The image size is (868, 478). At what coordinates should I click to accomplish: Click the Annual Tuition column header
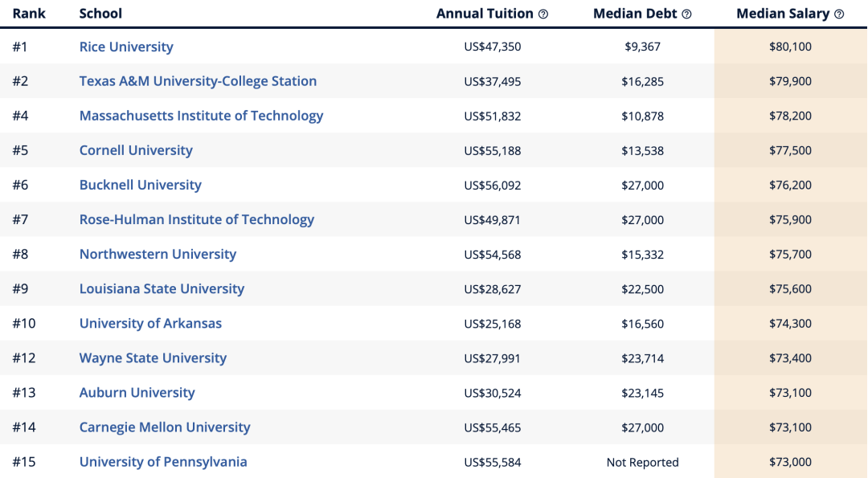pyautogui.click(x=485, y=14)
